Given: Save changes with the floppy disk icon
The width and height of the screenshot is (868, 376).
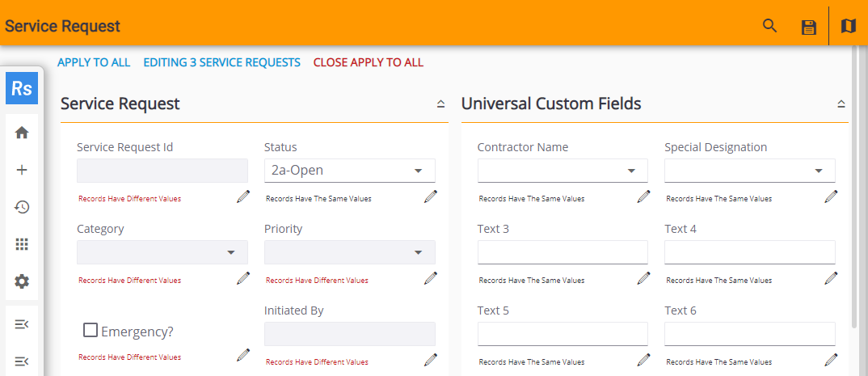Looking at the screenshot, I should pyautogui.click(x=809, y=27).
